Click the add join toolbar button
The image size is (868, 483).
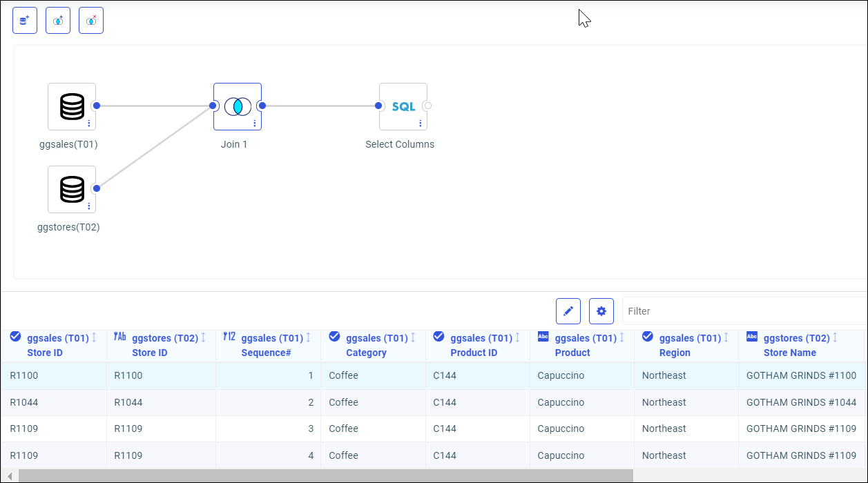click(58, 21)
